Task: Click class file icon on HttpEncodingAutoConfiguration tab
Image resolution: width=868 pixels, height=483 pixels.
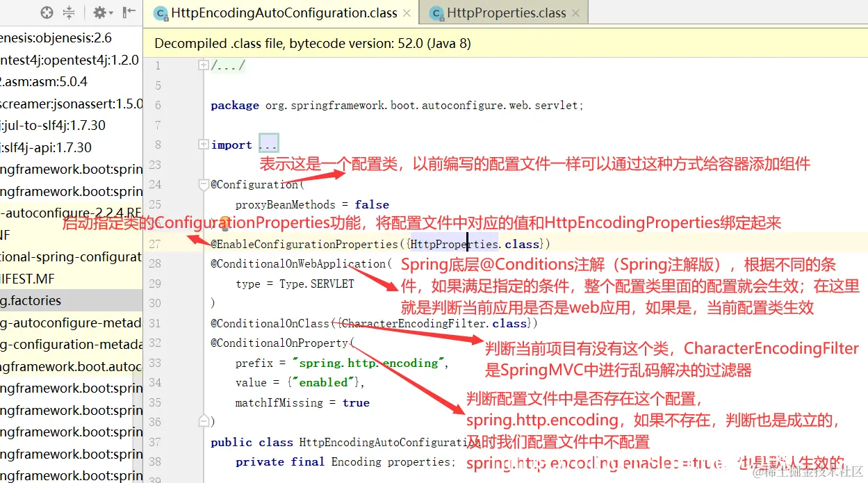Action: 161,13
